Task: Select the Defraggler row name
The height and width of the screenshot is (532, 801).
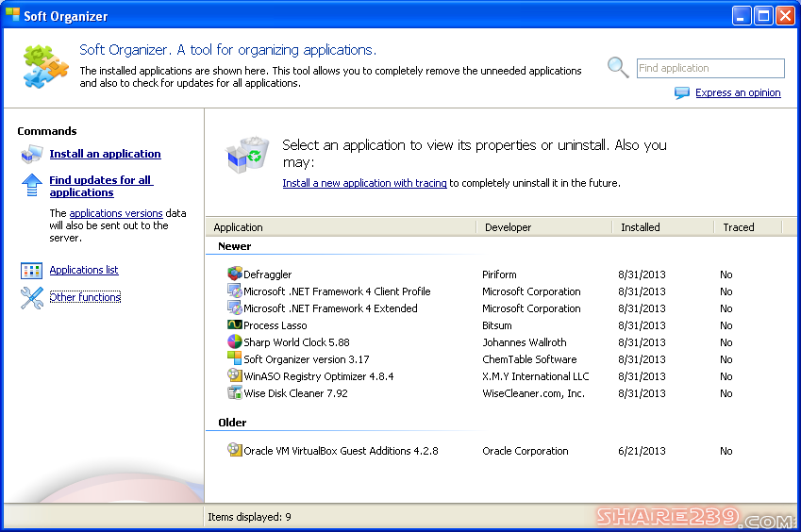Action: [x=268, y=274]
